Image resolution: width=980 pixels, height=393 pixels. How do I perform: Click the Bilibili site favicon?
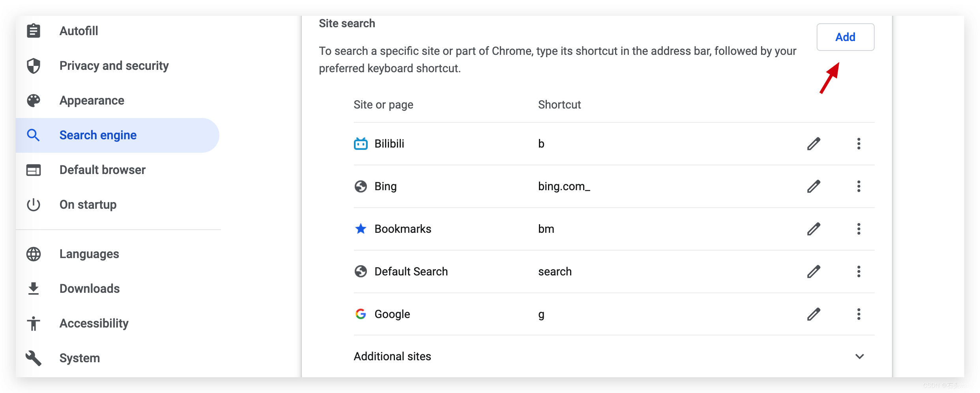point(361,144)
